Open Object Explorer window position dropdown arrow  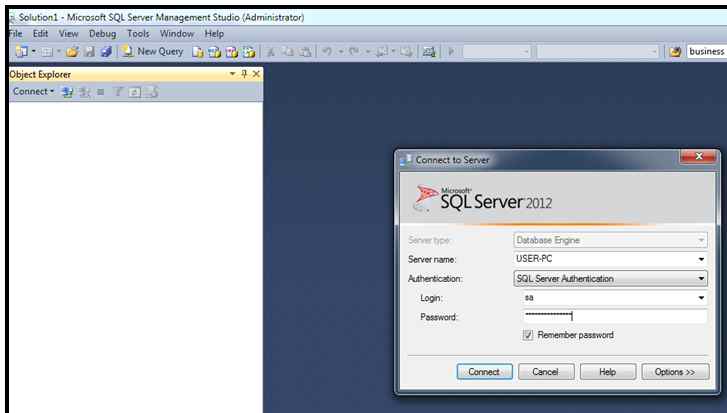[x=232, y=74]
